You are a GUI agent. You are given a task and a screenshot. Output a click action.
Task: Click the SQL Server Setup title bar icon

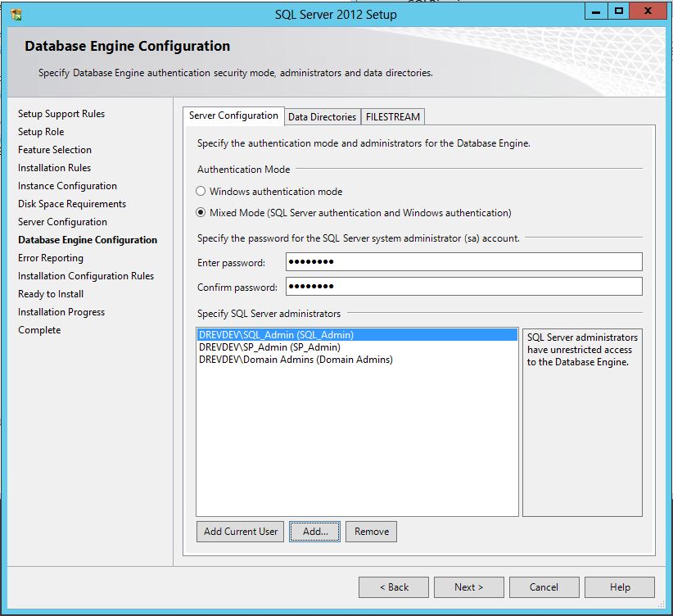(x=16, y=15)
